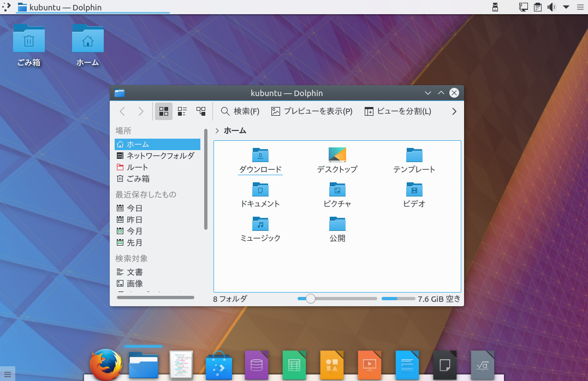588x381 pixels.
Task: Open network connections tray icon
Action: point(523,7)
